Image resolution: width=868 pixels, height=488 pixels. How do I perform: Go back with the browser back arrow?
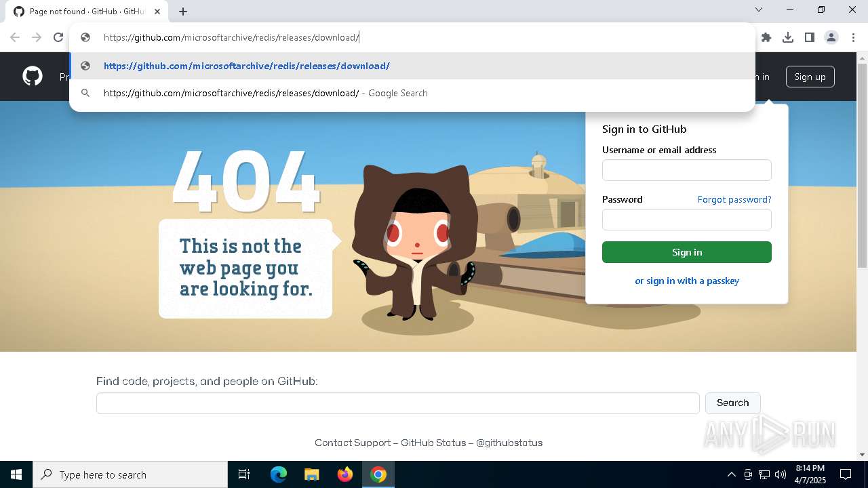click(15, 37)
